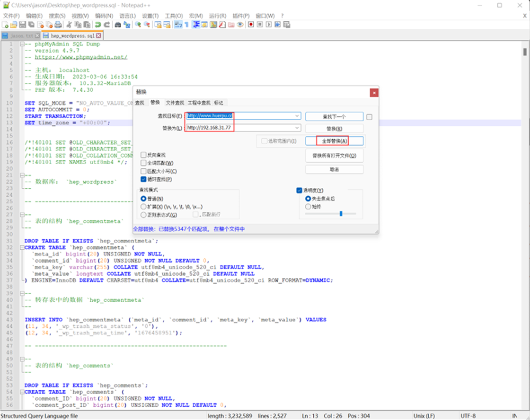Screen dimensions: 530x420
Task: Tick the checkbox beside 查找下一个 button
Action: pyautogui.click(x=370, y=116)
